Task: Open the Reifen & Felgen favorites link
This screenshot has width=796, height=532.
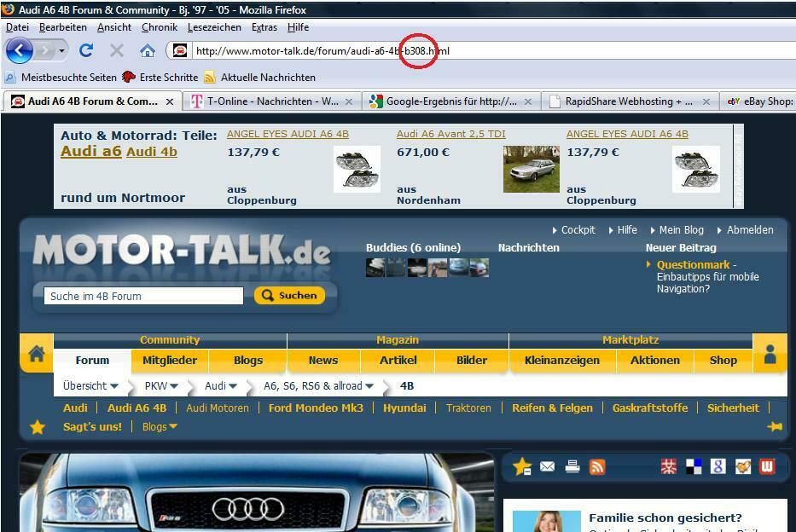Action: coord(552,408)
